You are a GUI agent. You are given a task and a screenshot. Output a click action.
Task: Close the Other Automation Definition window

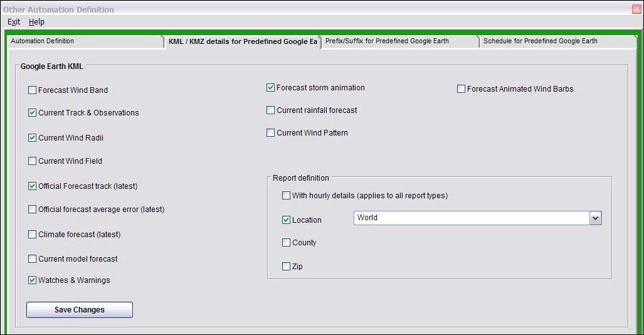pos(636,9)
